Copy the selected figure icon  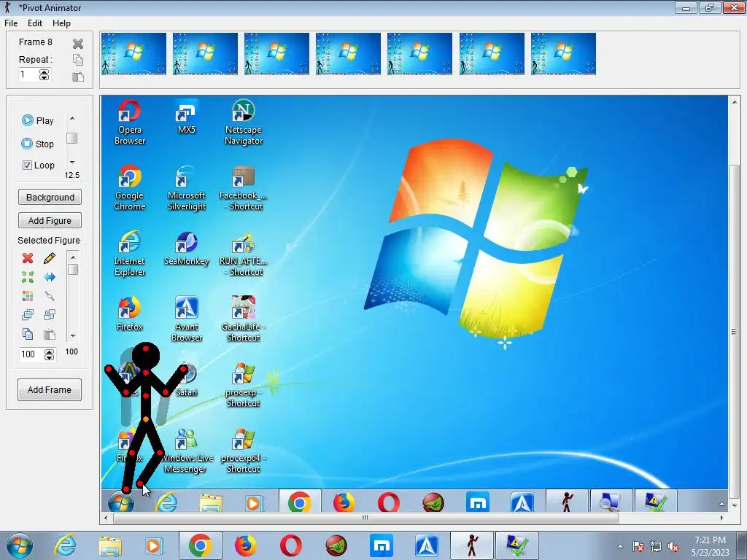click(x=28, y=334)
